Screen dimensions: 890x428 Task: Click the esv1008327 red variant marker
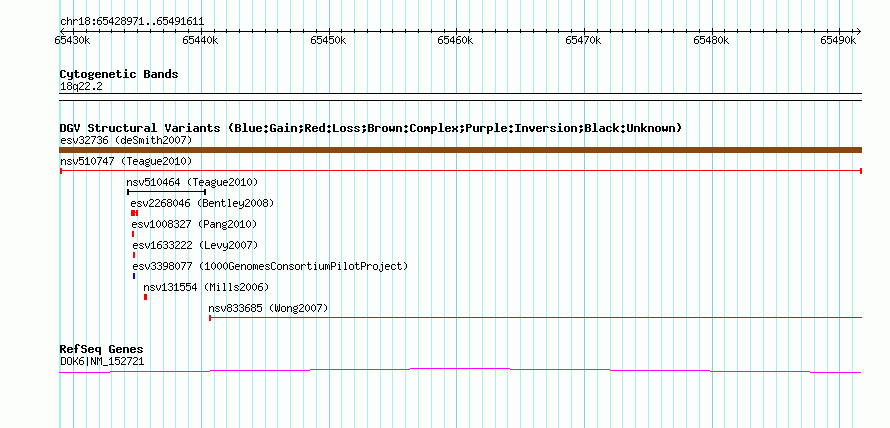click(x=133, y=234)
